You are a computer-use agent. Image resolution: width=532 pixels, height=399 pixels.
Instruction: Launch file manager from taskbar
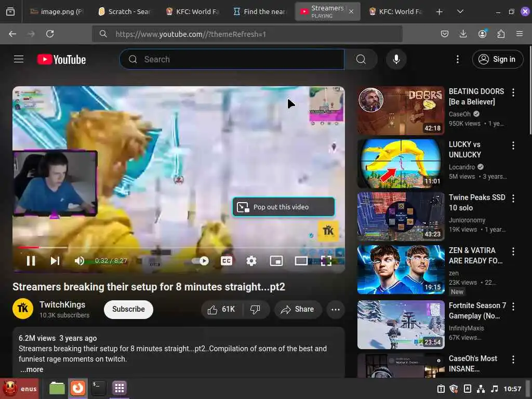coord(57,388)
